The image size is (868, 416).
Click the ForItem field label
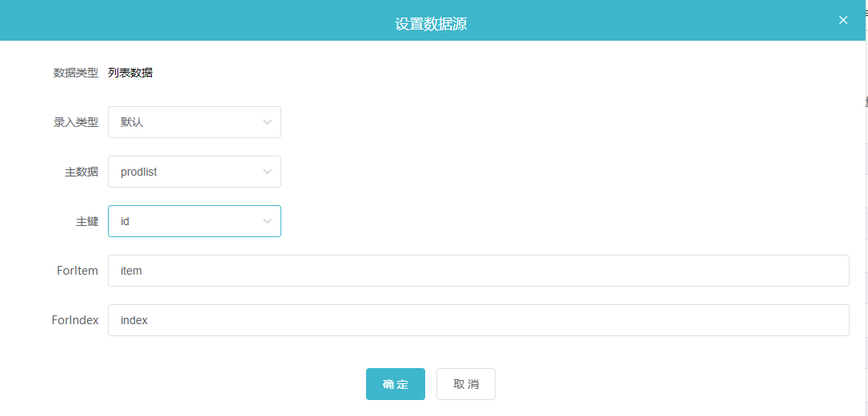coord(78,271)
